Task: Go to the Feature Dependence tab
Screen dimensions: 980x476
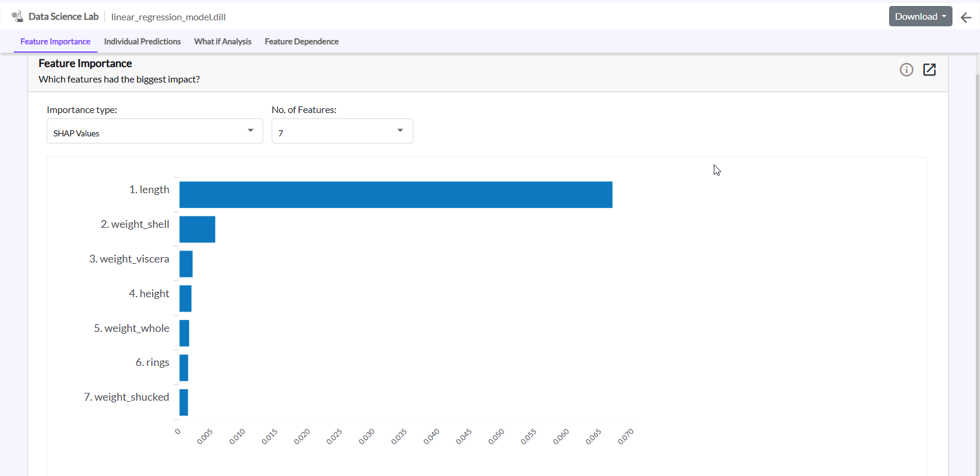Action: click(x=302, y=42)
